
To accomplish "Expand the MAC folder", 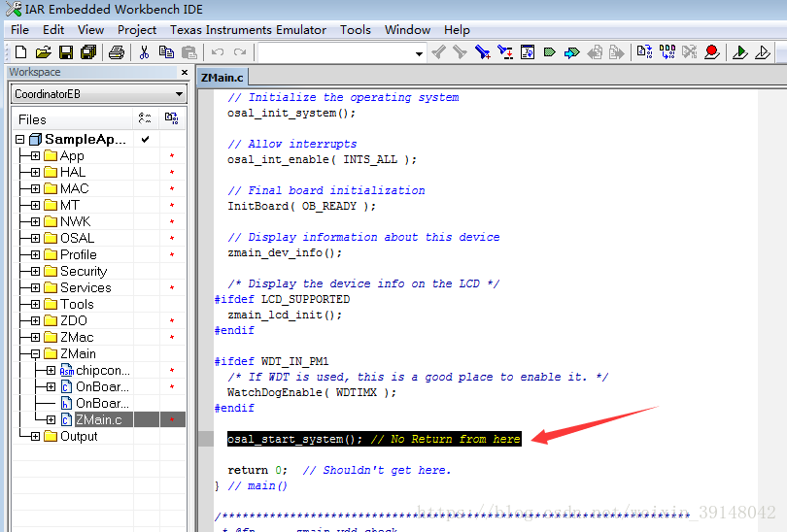I will (35, 189).
